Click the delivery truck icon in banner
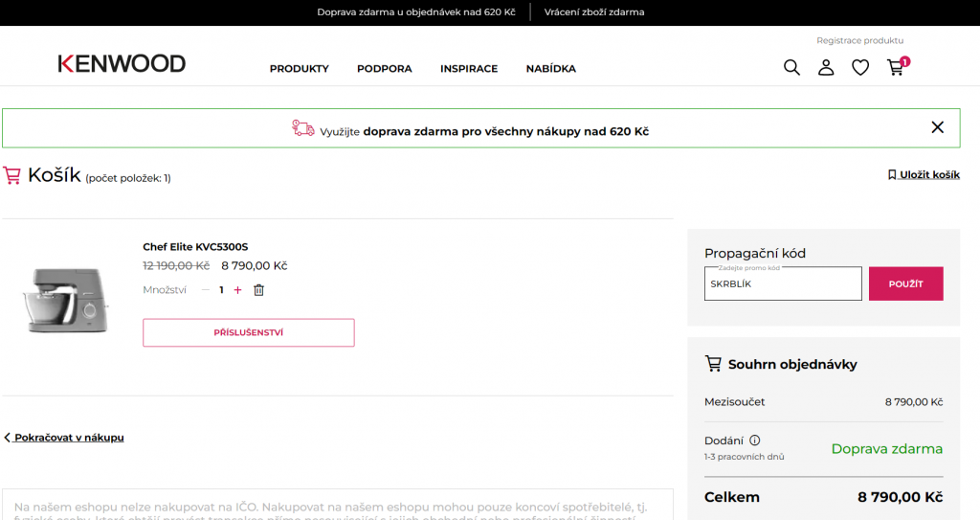This screenshot has height=520, width=980. point(303,128)
